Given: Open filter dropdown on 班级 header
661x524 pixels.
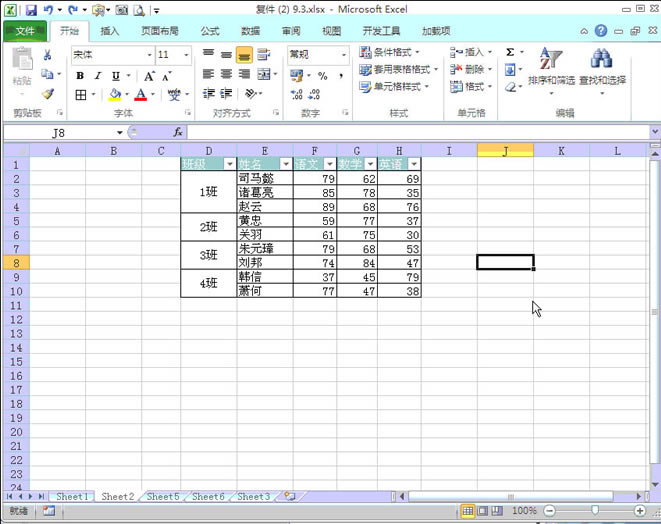Looking at the screenshot, I should click(230, 164).
